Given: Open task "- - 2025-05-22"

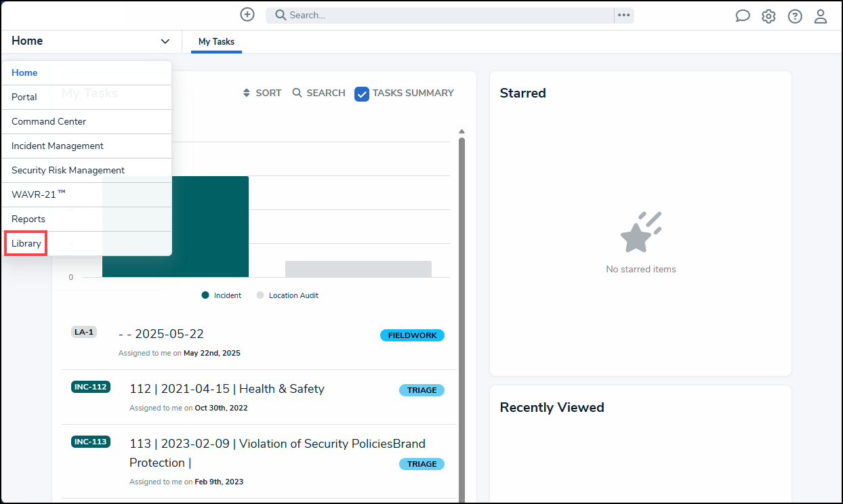Looking at the screenshot, I should point(161,334).
